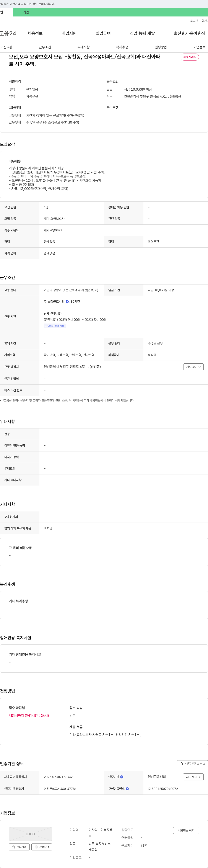Click the company name 연사랑노인복지센터
The height and width of the screenshot is (868, 208).
point(101,833)
